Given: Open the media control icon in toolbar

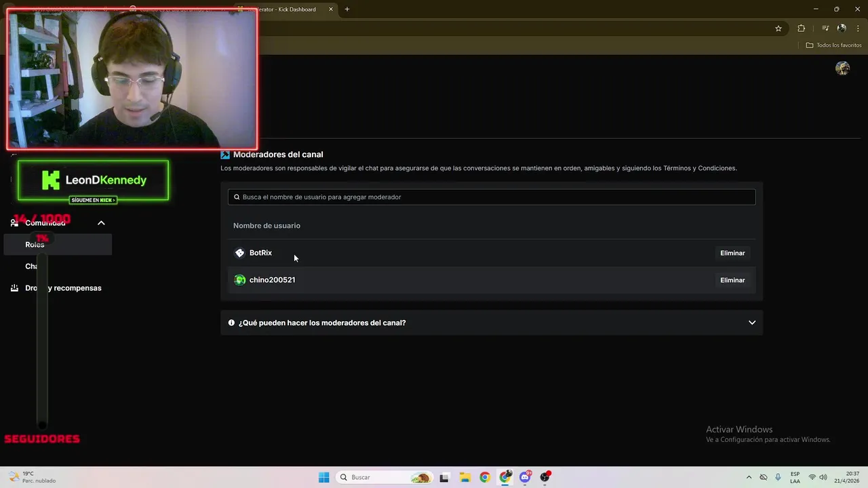Looking at the screenshot, I should tap(825, 28).
